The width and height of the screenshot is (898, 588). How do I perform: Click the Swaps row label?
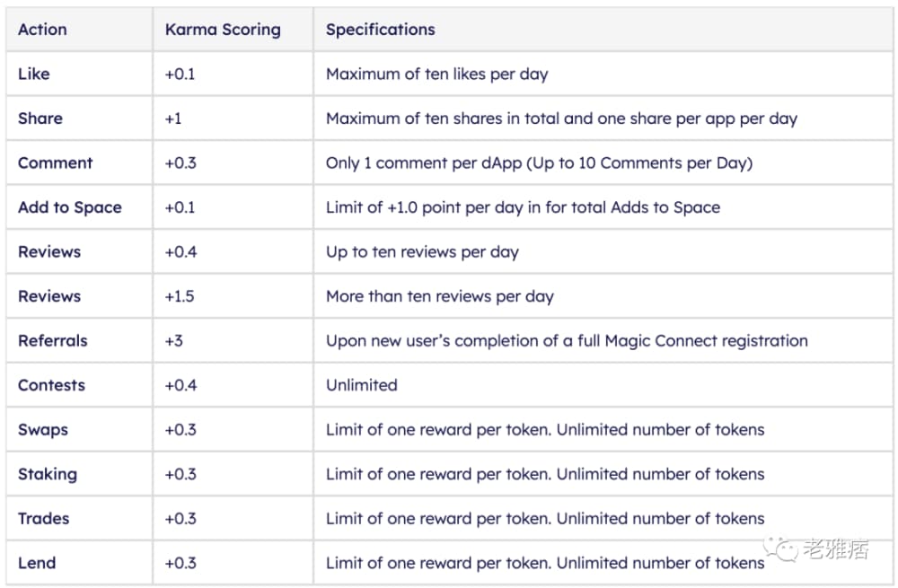coord(42,430)
